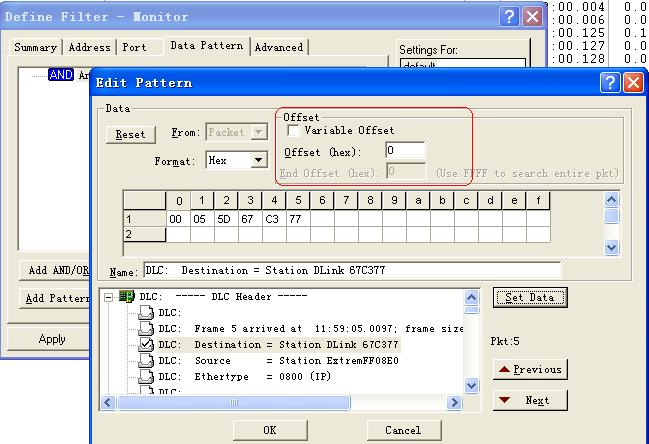Screen dimensions: 649x444
Task: Click the Edit Pattern help question icon
Action: 611,83
